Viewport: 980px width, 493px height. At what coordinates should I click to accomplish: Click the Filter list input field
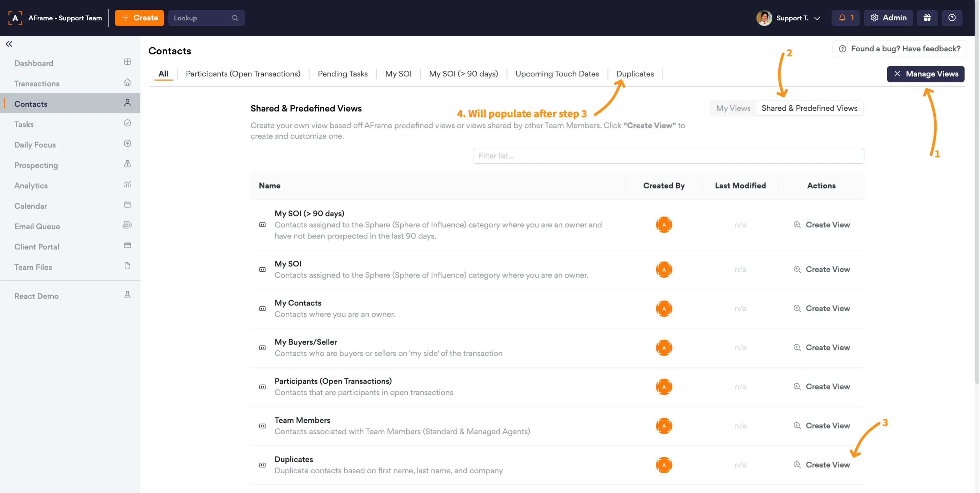[x=668, y=156]
